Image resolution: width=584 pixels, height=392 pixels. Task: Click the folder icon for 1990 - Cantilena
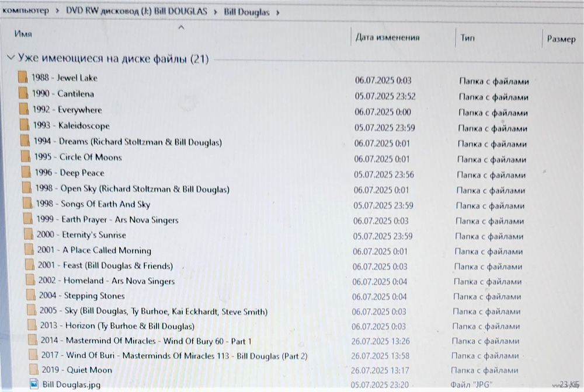coord(23,93)
